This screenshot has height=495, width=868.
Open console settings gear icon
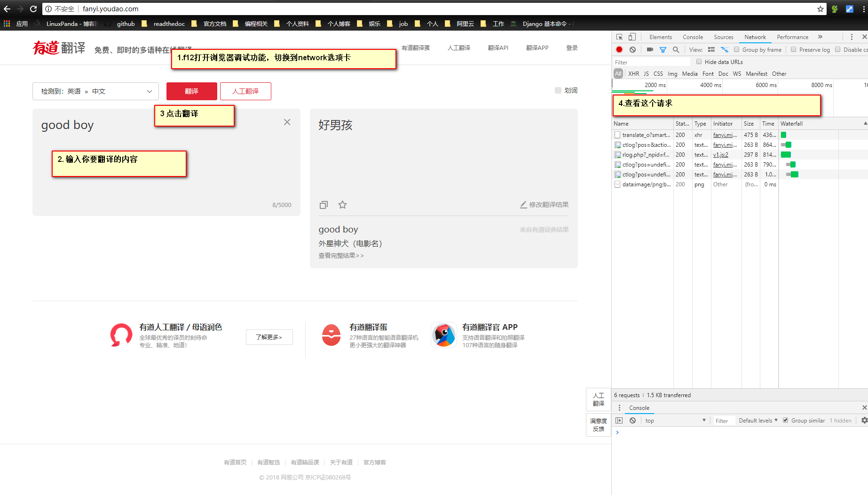click(864, 420)
